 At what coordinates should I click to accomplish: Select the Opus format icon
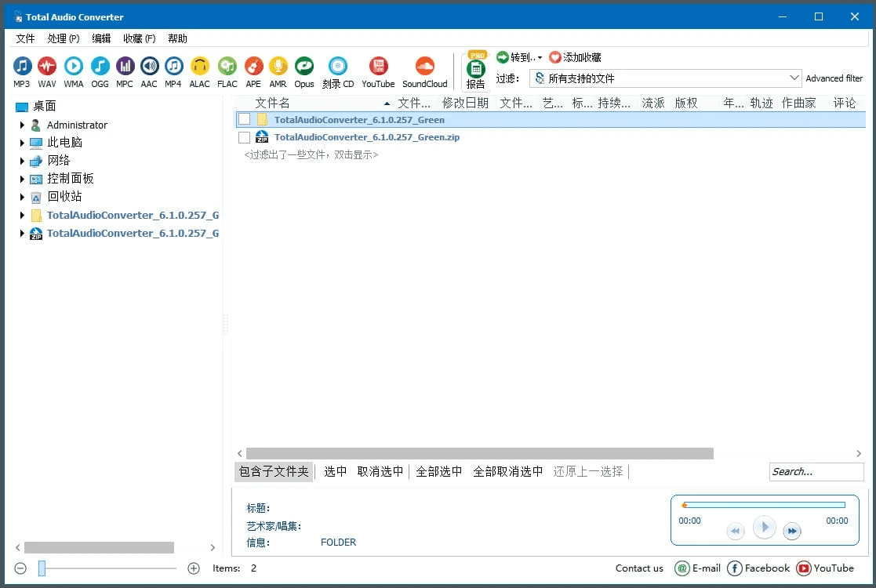pyautogui.click(x=304, y=66)
